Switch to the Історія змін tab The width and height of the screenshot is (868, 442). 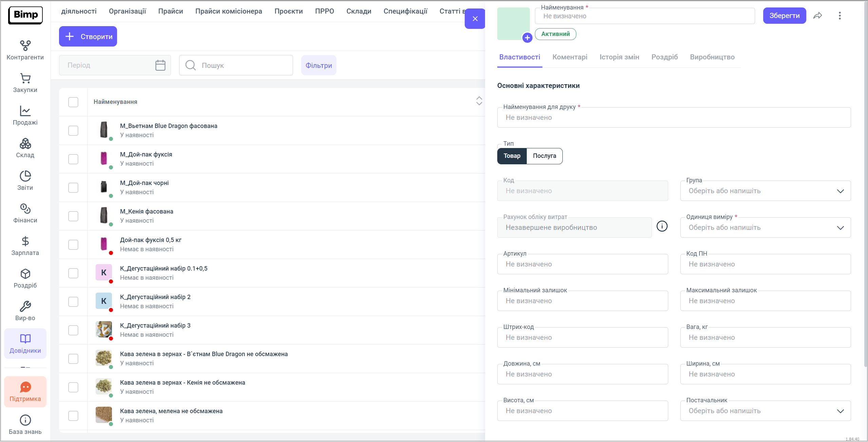point(619,57)
